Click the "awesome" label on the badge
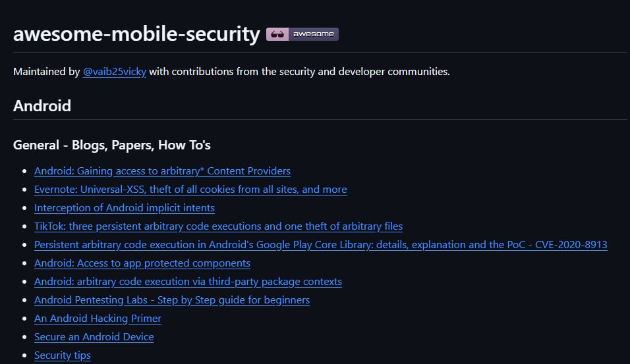630x364 pixels. [313, 34]
